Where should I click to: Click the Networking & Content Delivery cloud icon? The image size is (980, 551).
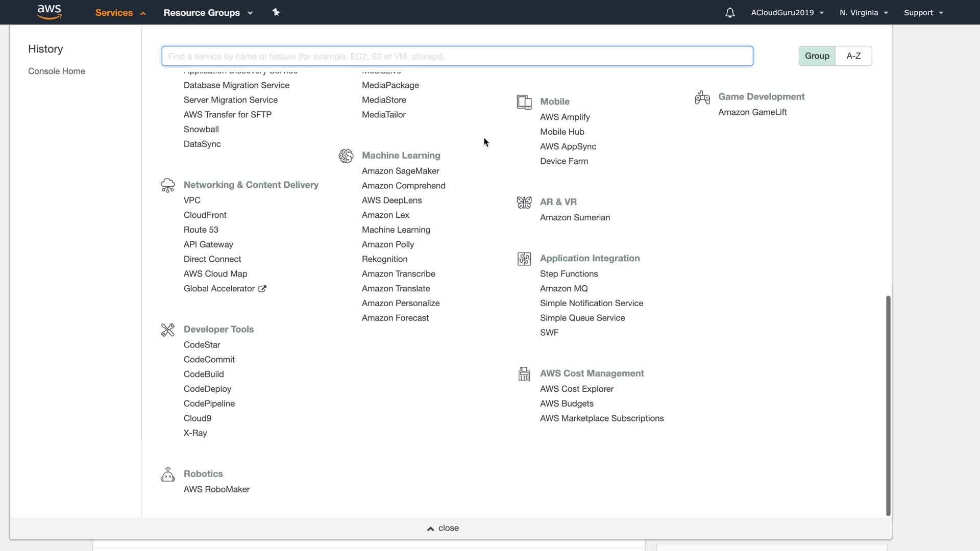[168, 185]
